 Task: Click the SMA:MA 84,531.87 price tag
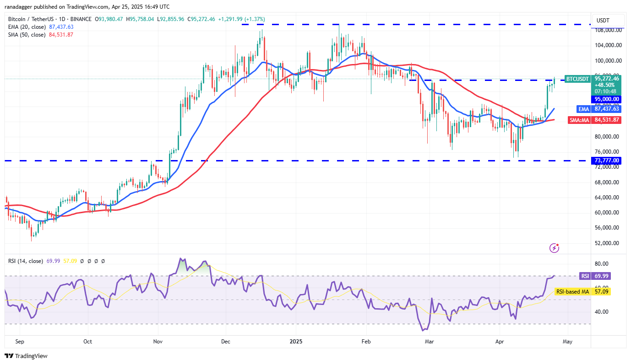tap(594, 120)
